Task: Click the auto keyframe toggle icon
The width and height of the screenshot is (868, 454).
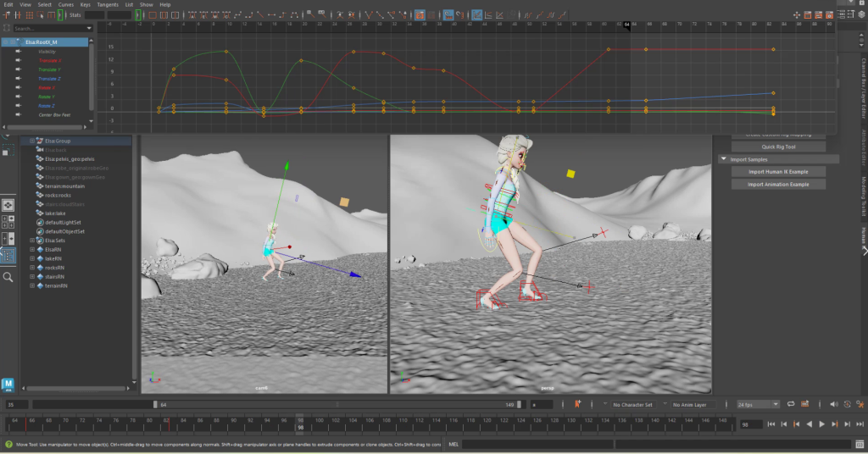Action: (847, 405)
